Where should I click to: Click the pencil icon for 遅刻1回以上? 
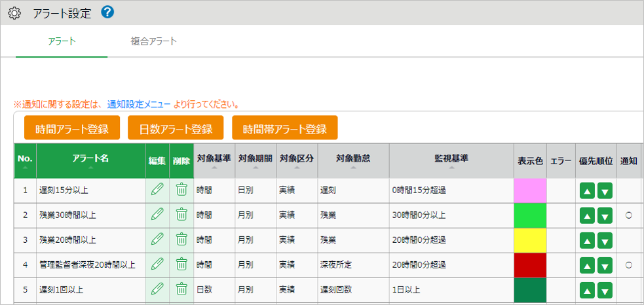[157, 289]
